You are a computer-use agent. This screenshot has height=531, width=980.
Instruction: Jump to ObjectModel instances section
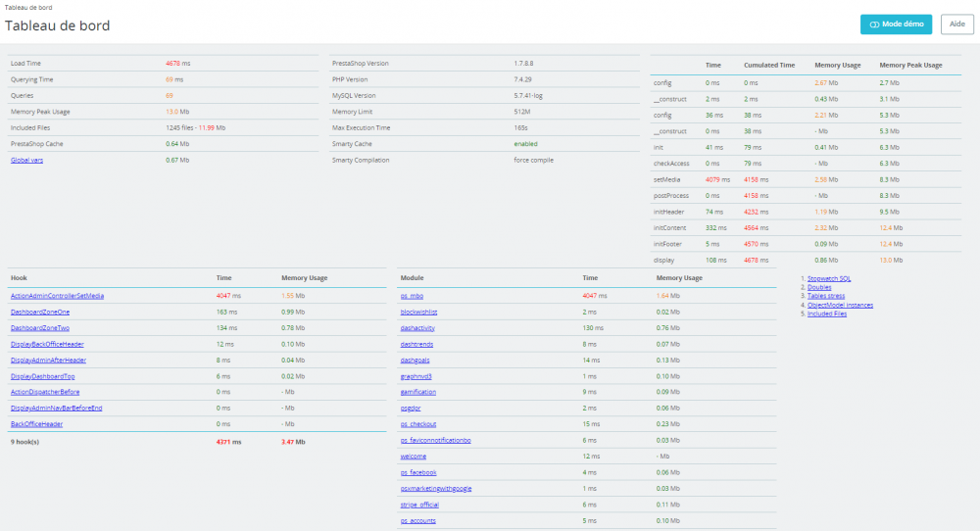tap(840, 305)
